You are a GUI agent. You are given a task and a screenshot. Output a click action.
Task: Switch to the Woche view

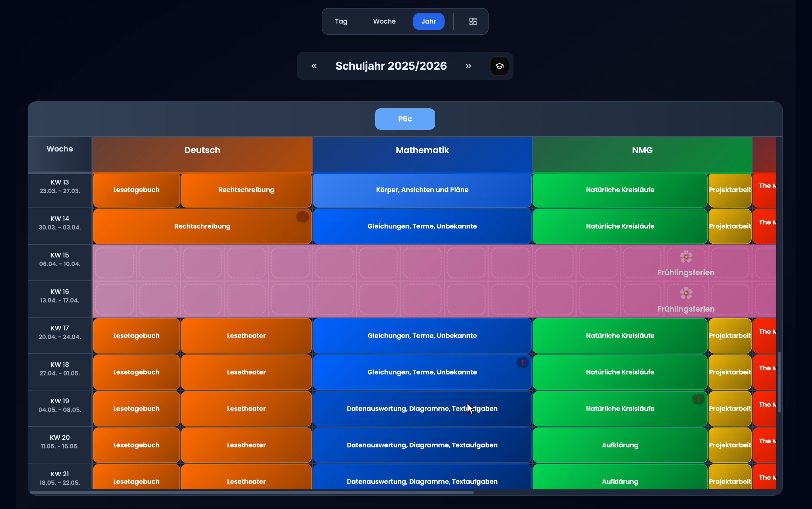(x=384, y=21)
